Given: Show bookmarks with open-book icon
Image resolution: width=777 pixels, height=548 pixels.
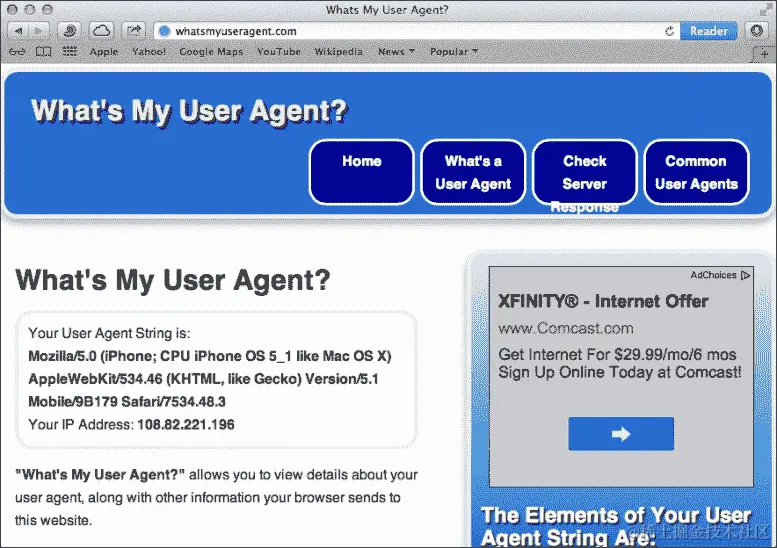Looking at the screenshot, I should 44,52.
